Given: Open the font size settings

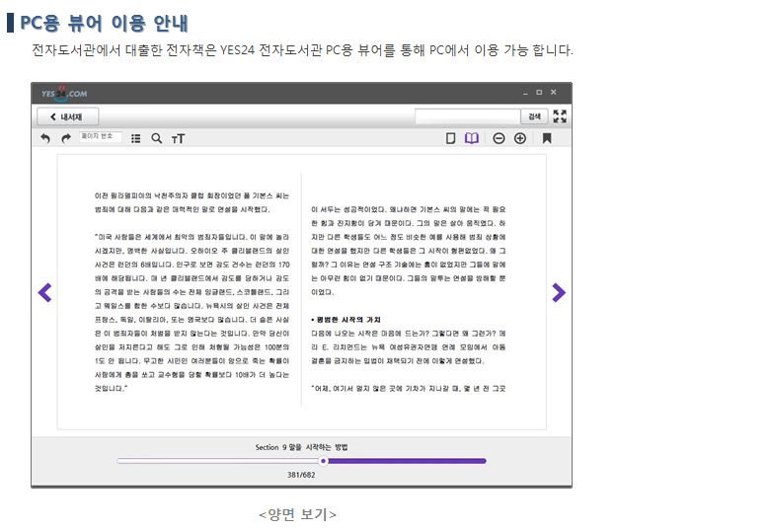Looking at the screenshot, I should (179, 139).
